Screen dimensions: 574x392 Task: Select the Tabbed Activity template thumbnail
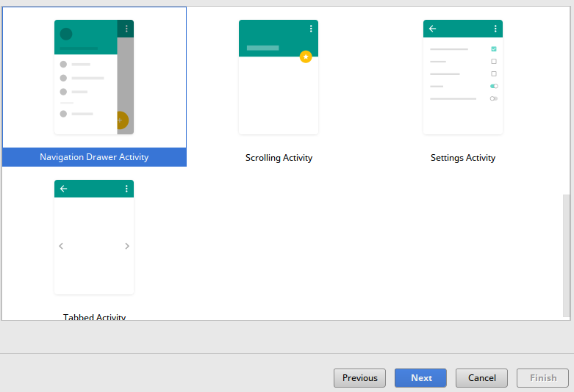coord(94,237)
